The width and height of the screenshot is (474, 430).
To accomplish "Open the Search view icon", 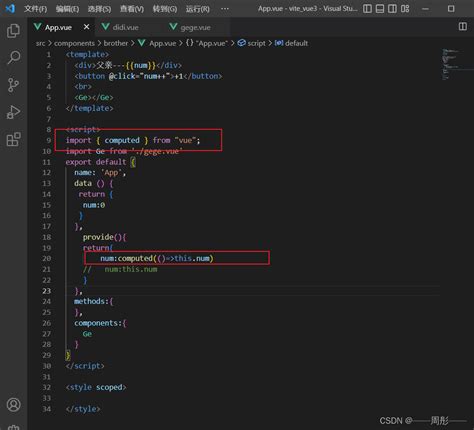I will pyautogui.click(x=13, y=57).
